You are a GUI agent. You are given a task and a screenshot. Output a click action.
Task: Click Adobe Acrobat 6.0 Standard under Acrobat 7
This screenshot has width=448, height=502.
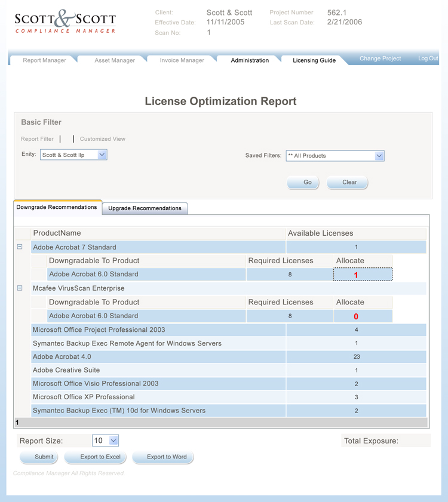[94, 274]
